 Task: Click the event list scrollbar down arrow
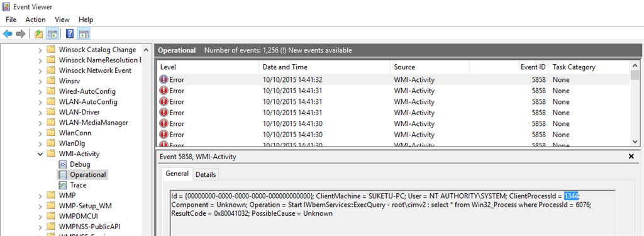point(635,141)
